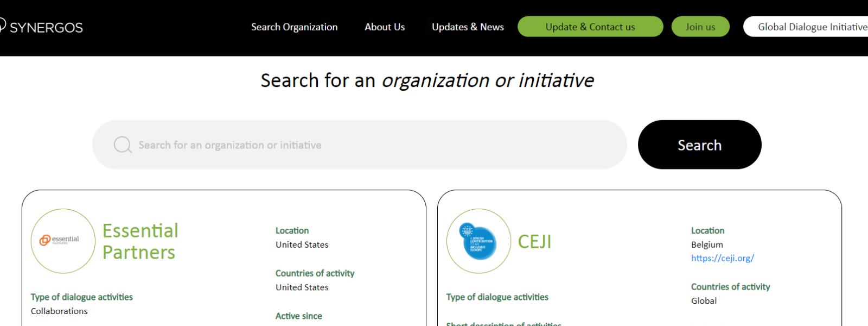Viewport: 868px width, 326px height.
Task: Click Collaborations under Essential Partners dialogue activities
Action: pos(59,311)
